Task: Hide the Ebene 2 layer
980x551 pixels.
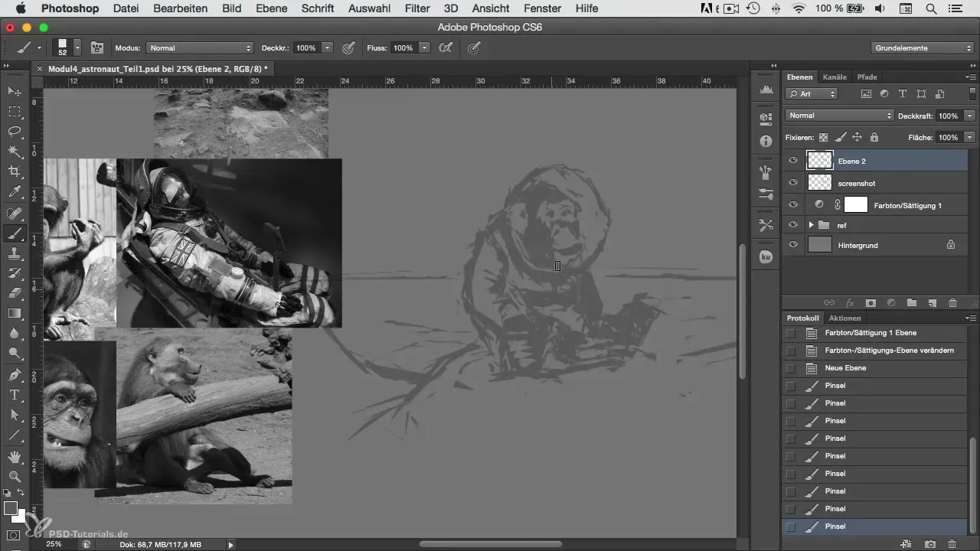Action: point(793,161)
